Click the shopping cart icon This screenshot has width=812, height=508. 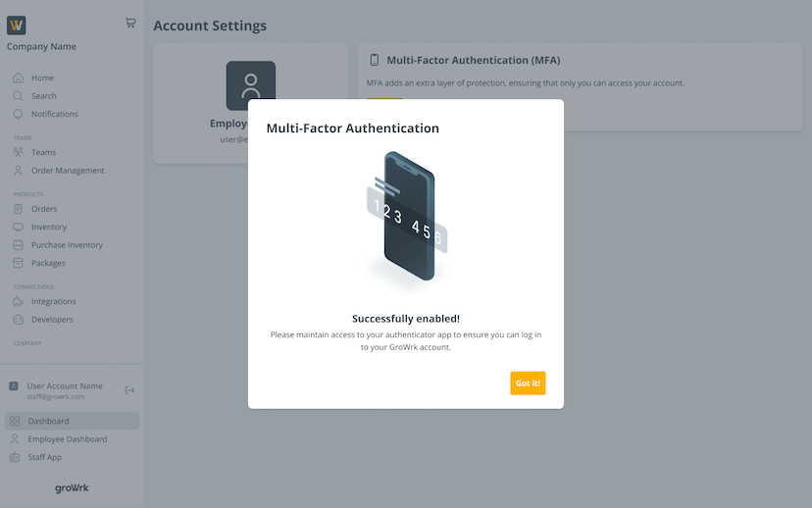130,23
